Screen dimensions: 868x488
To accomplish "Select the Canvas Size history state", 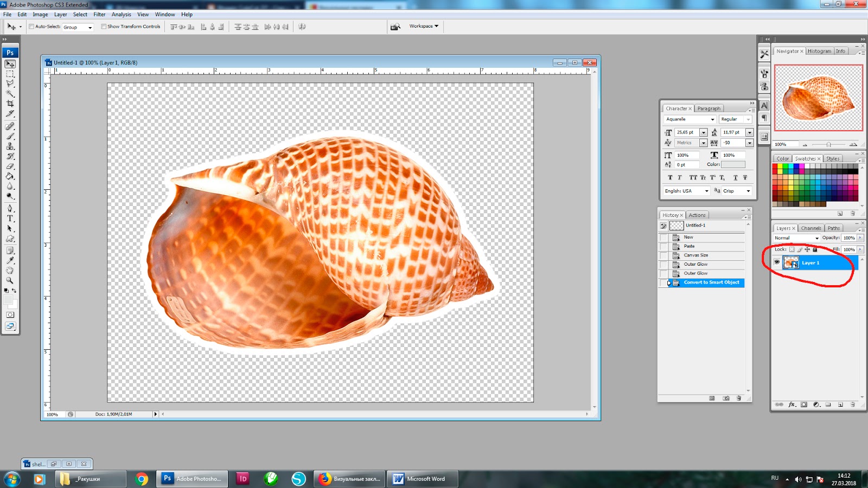I will click(x=695, y=255).
